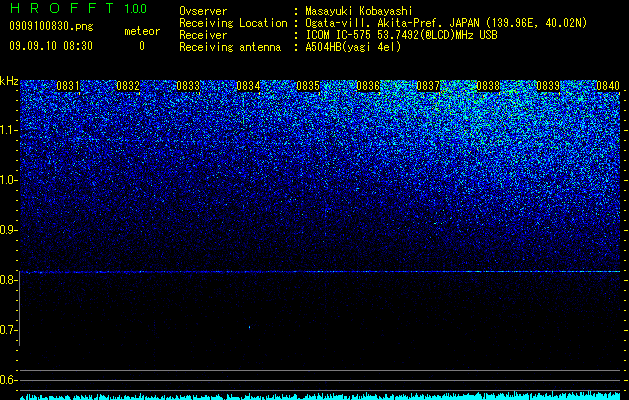The height and width of the screenshot is (400, 629).
Task: Click the 0835 time marker
Action: pyautogui.click(x=308, y=86)
